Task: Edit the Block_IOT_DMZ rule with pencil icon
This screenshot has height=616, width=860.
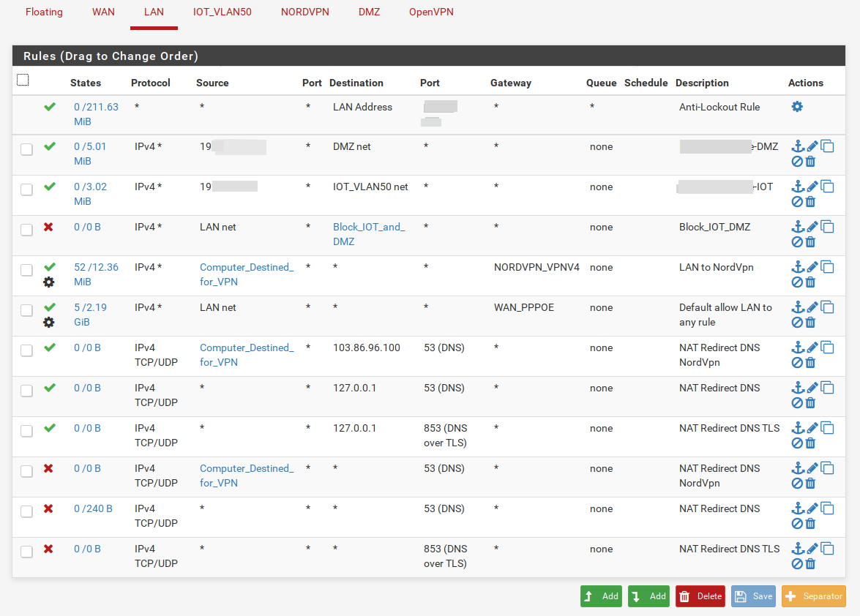Action: 812,227
